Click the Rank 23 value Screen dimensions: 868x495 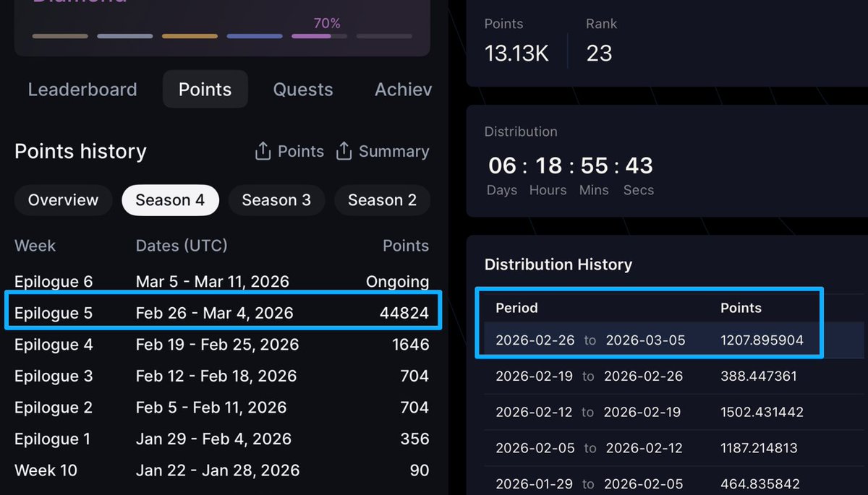coord(599,53)
